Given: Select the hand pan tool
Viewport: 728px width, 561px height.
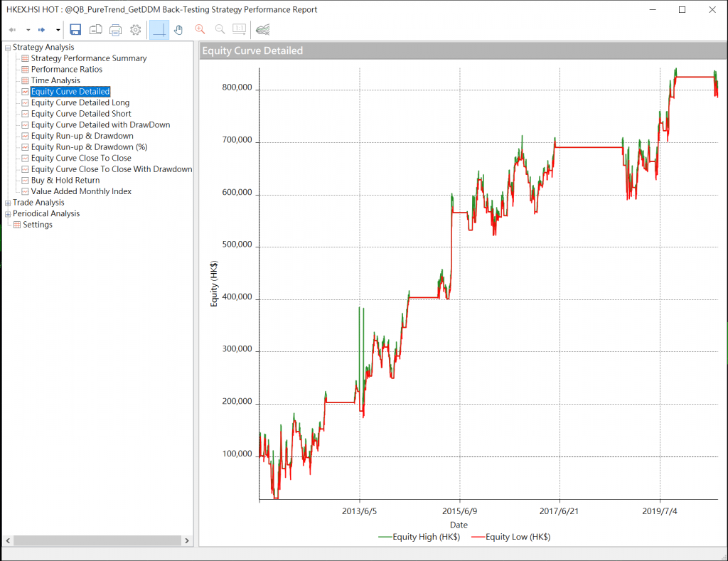Looking at the screenshot, I should (178, 30).
